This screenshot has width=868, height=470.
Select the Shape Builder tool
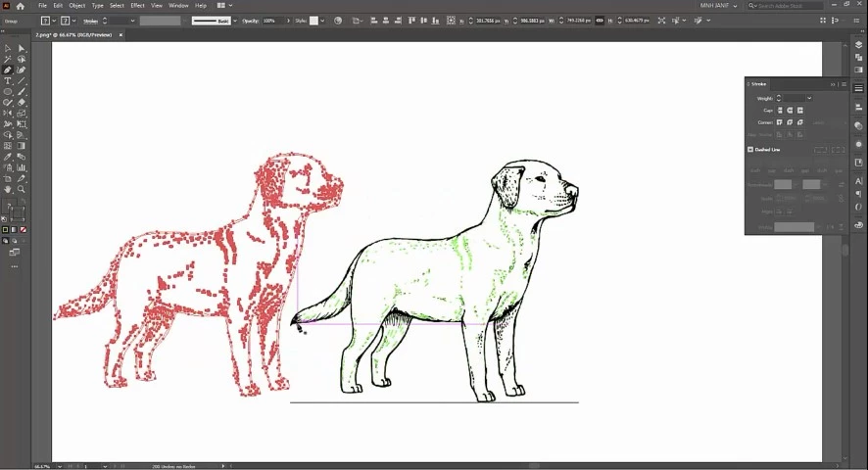[8, 135]
